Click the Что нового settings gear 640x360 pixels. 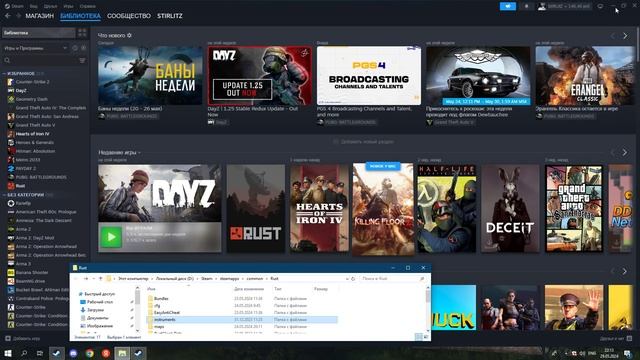pyautogui.click(x=129, y=36)
